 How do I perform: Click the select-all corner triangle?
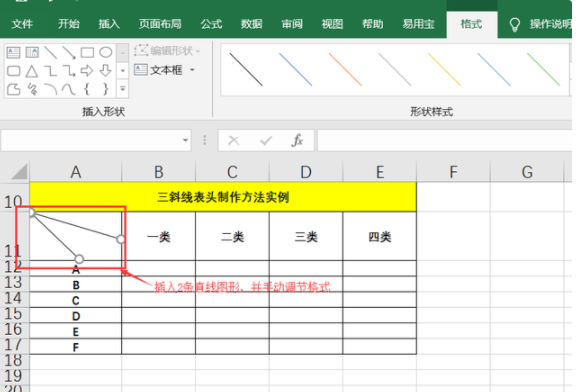[x=19, y=172]
